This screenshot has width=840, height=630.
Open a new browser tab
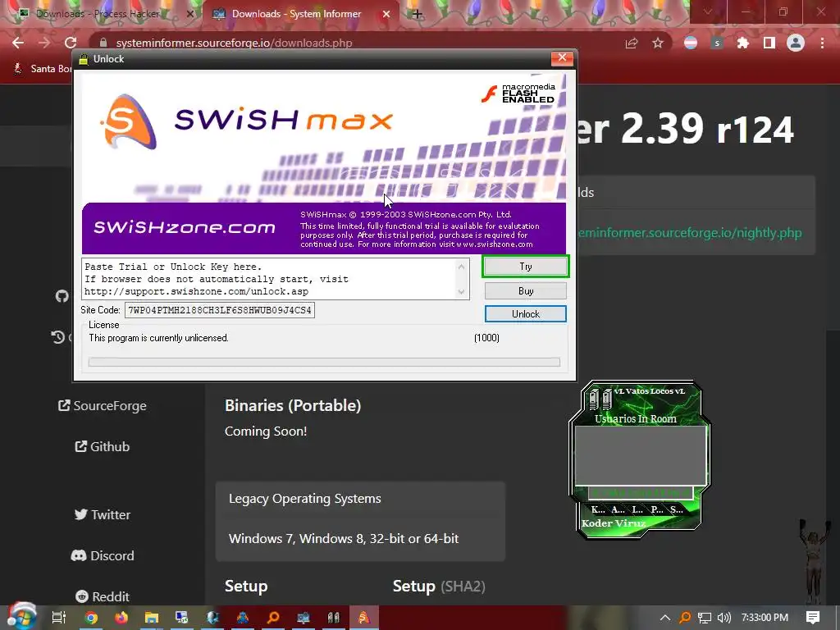pos(418,14)
